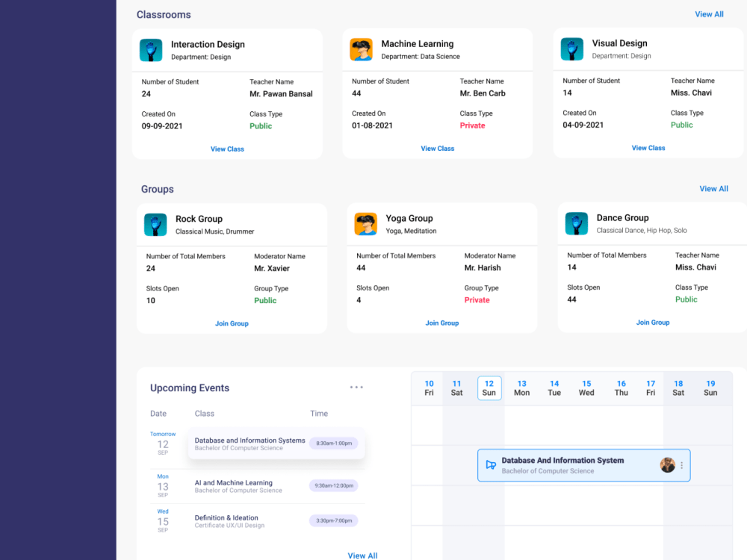747x560 pixels.
Task: Click the Interaction Design class icon
Action: tap(151, 50)
